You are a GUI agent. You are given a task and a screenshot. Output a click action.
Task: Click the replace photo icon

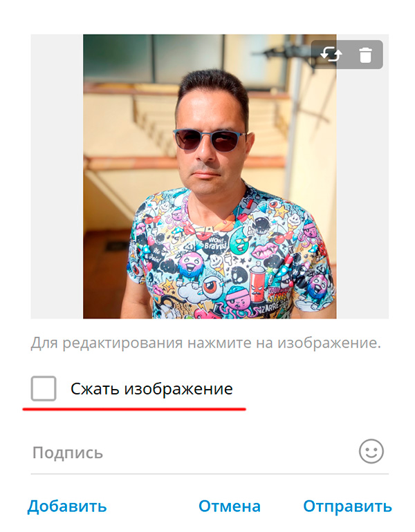coord(331,55)
